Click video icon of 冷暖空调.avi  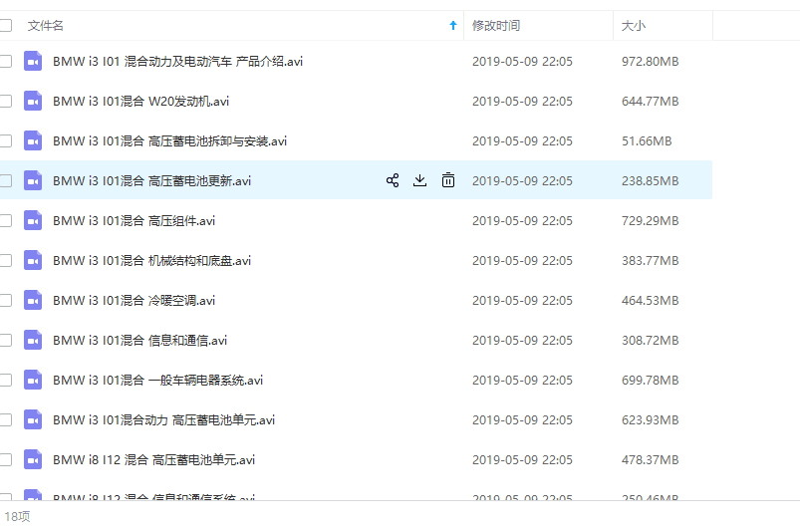pyautogui.click(x=33, y=300)
